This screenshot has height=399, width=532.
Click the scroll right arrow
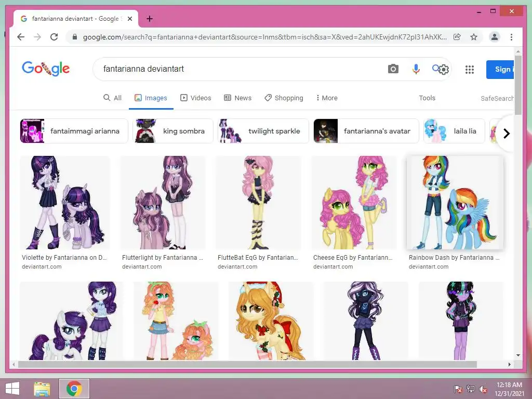[509, 364]
